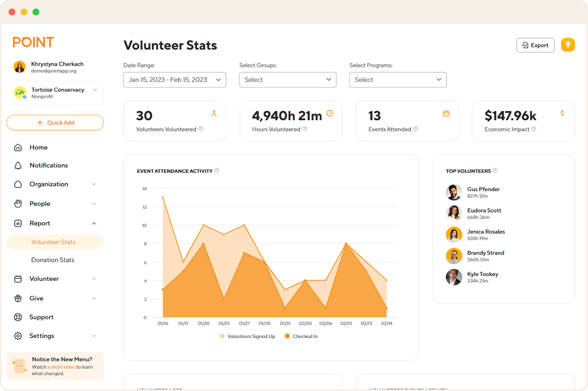The width and height of the screenshot is (588, 391).
Task: Open the lightbulb help panel
Action: [567, 45]
